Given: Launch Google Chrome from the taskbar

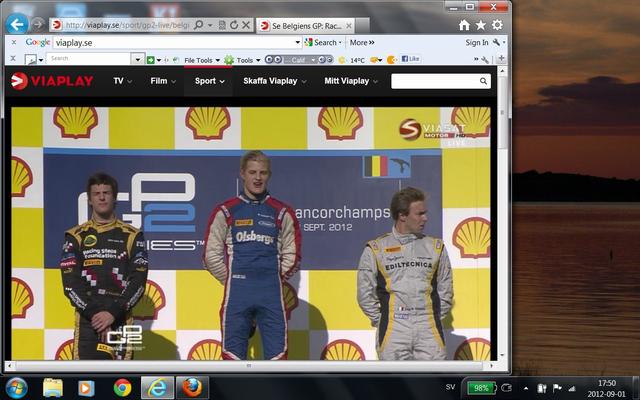Looking at the screenshot, I should 122,387.
